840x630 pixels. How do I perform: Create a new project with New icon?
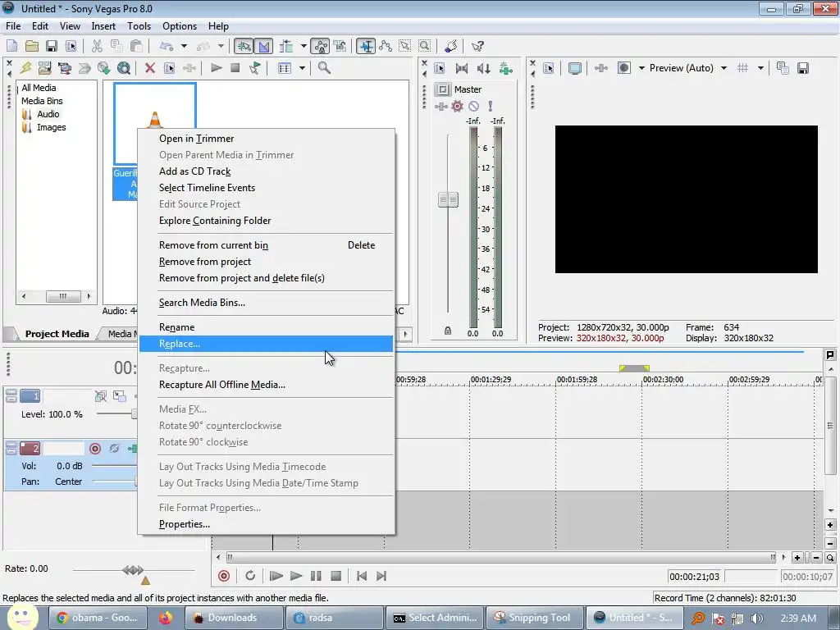[11, 46]
